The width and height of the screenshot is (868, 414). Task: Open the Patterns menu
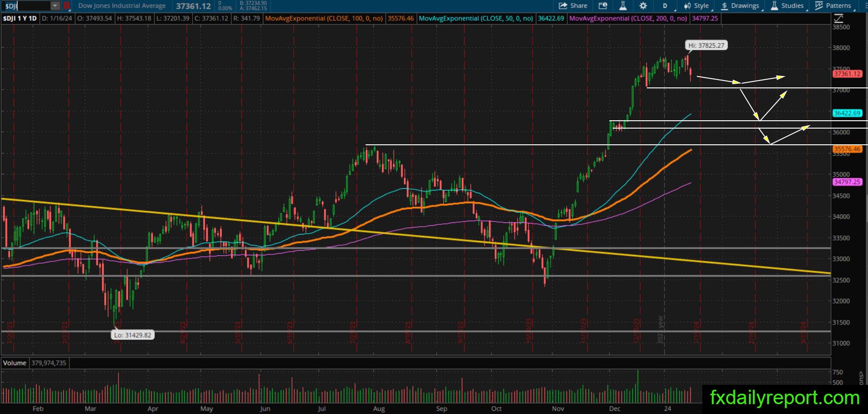click(834, 6)
